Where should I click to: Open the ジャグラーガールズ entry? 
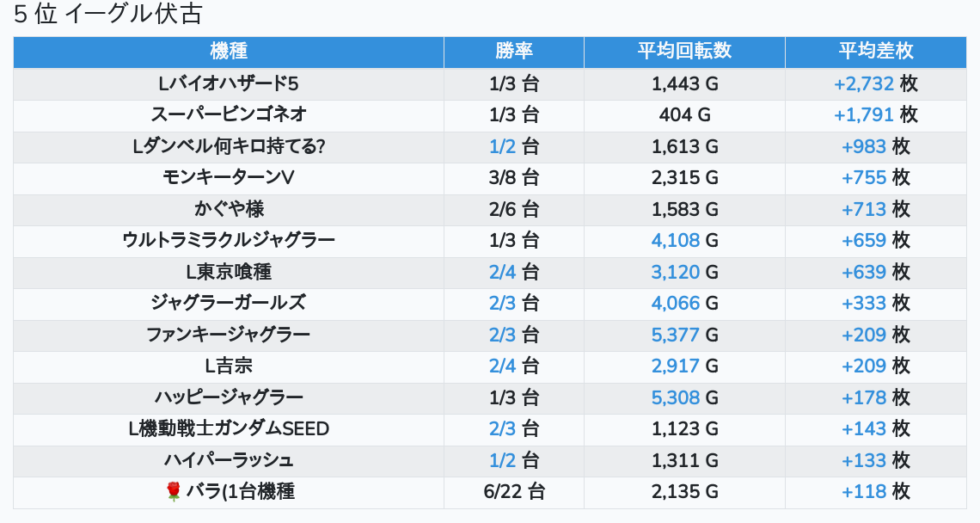coord(229,304)
